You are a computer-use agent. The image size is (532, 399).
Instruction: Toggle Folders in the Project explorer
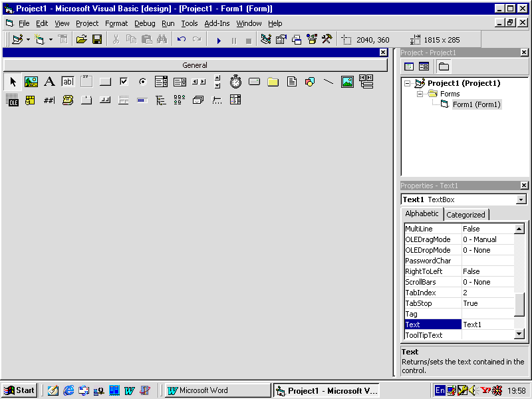click(x=444, y=66)
